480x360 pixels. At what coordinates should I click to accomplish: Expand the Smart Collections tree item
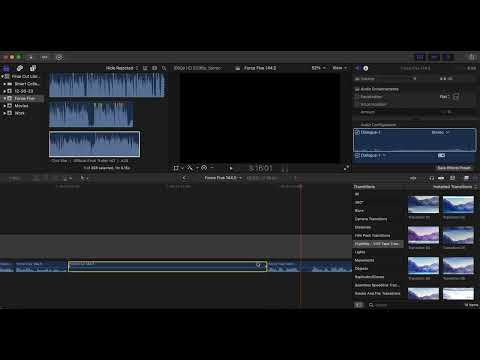5,84
